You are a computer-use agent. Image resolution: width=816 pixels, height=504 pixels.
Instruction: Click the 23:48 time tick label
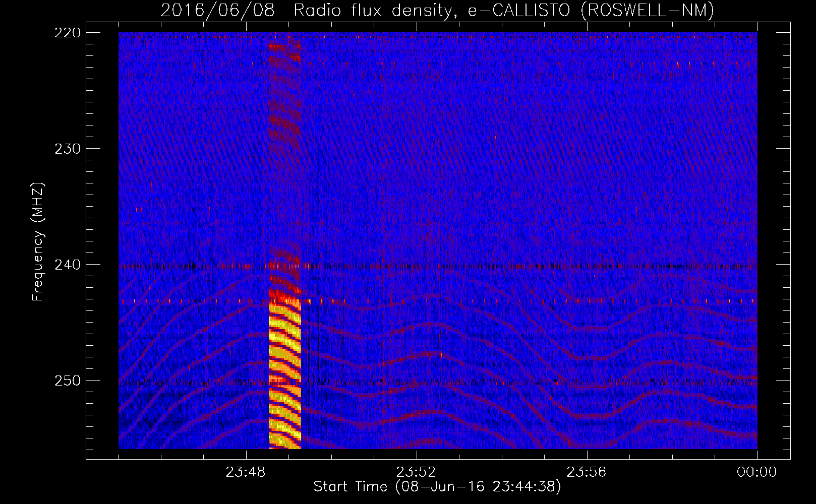246,472
